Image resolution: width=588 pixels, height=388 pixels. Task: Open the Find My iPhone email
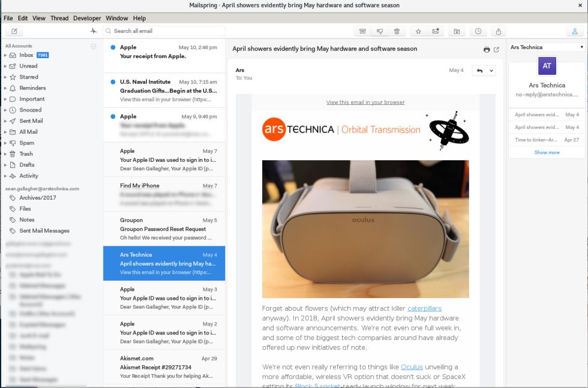pyautogui.click(x=164, y=194)
